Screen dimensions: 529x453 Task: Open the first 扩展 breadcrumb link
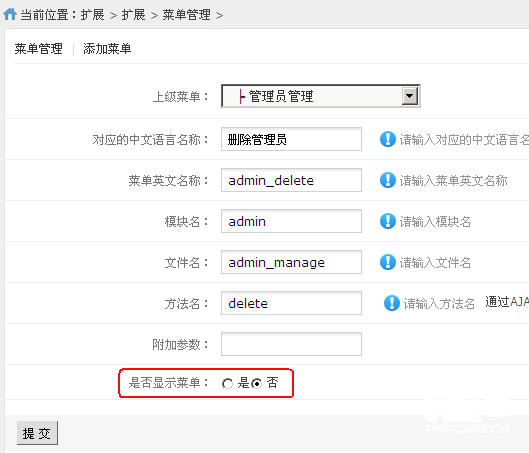tap(92, 15)
